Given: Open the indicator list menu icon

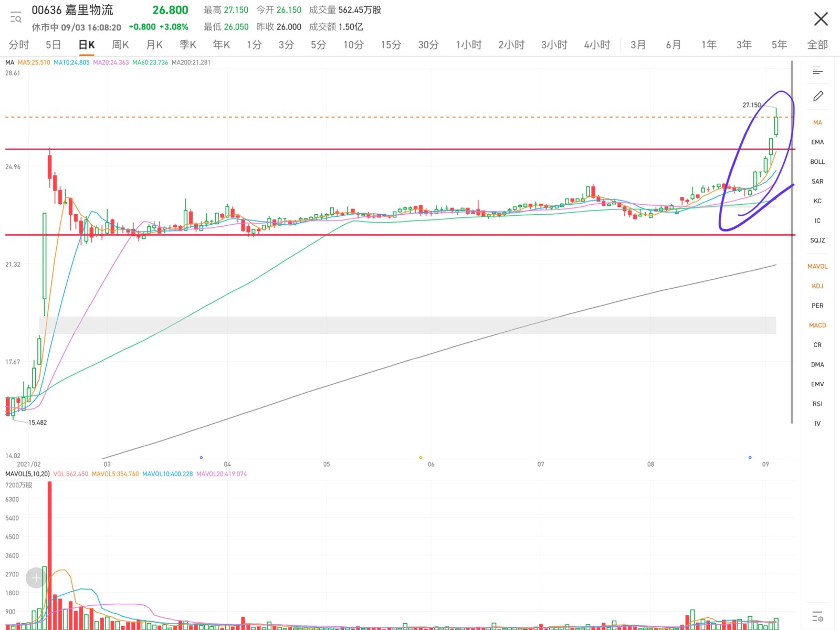Looking at the screenshot, I should point(817,70).
